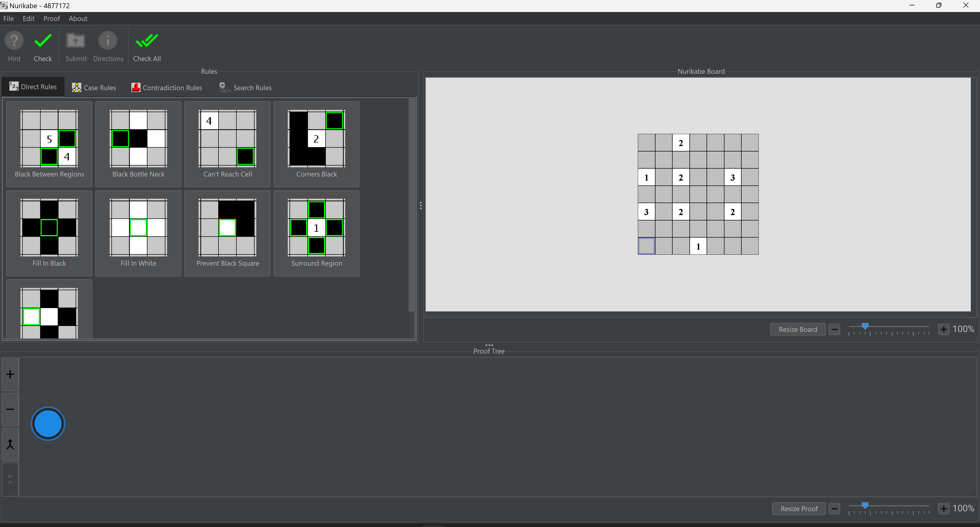
Task: Click the green Check toolbar icon
Action: pos(43,41)
